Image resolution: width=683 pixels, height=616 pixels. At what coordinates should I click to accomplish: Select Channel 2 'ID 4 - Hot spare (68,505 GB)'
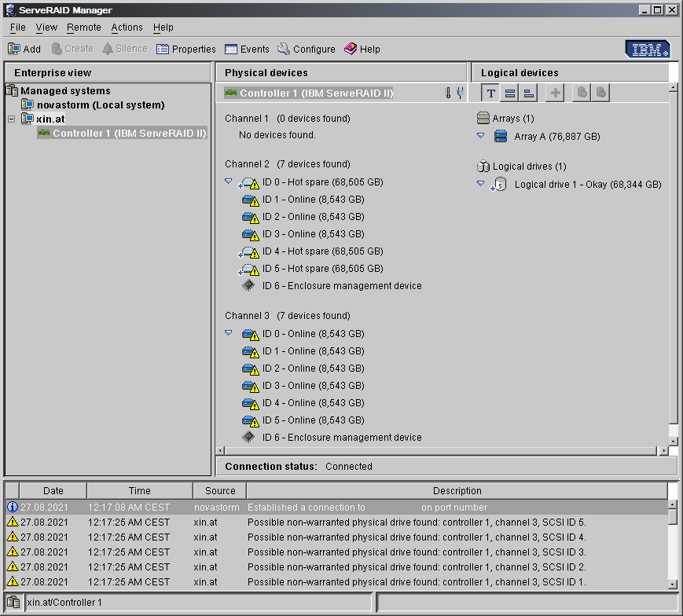323,251
